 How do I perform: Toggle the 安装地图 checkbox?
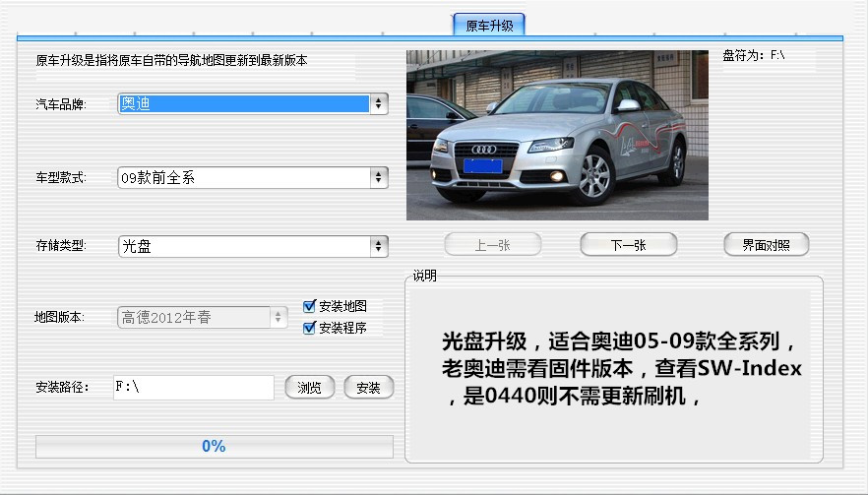click(x=309, y=306)
